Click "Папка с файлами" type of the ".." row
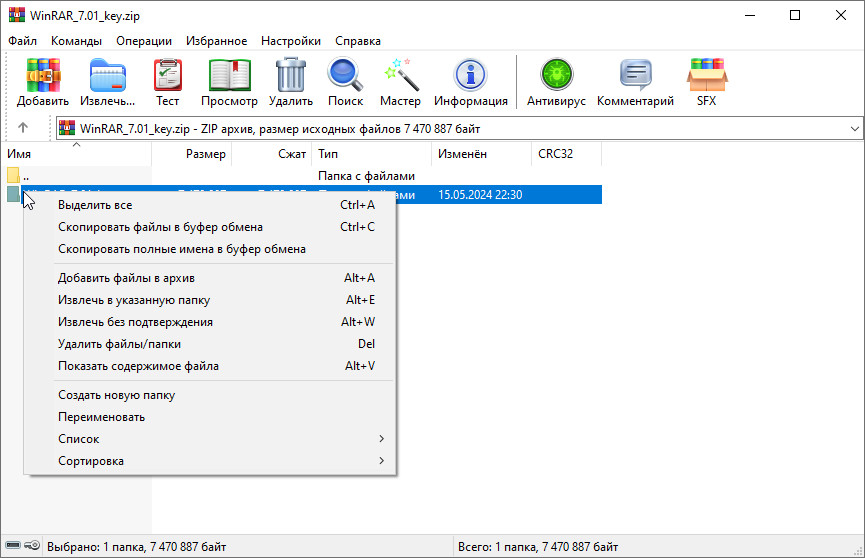Screen dimensions: 865x558 [366, 176]
